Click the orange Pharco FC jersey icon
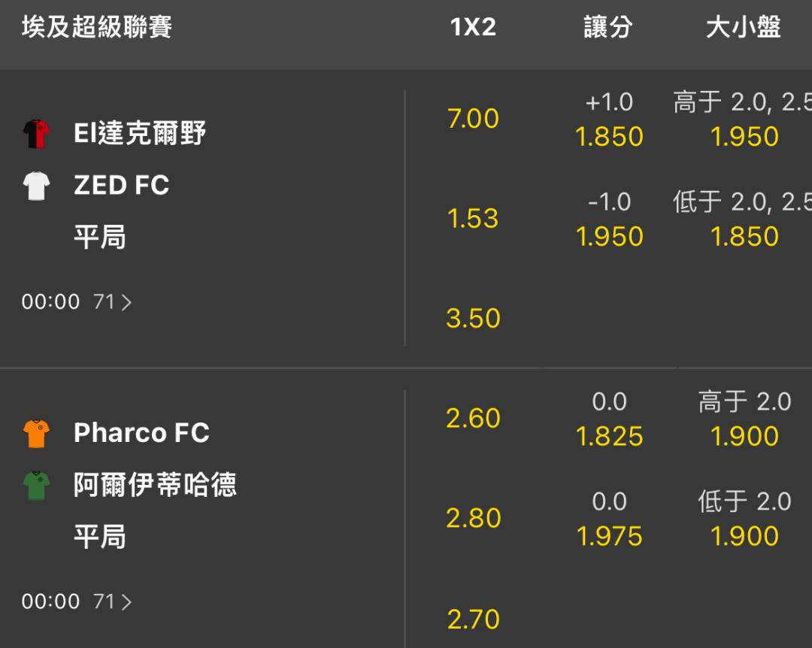The height and width of the screenshot is (648, 812). pos(36,433)
